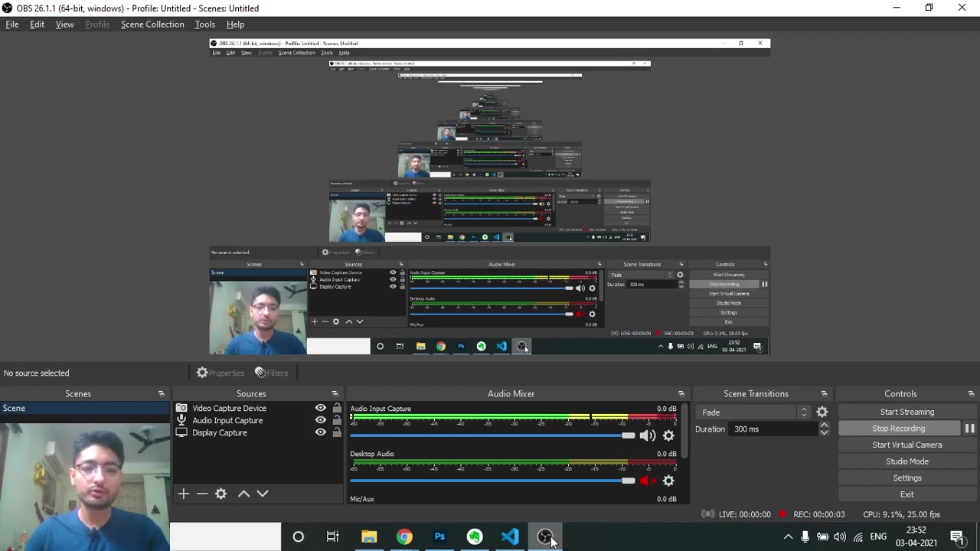Screen dimensions: 980x551
Task: Hide Video Capture Device source
Action: pyautogui.click(x=321, y=409)
